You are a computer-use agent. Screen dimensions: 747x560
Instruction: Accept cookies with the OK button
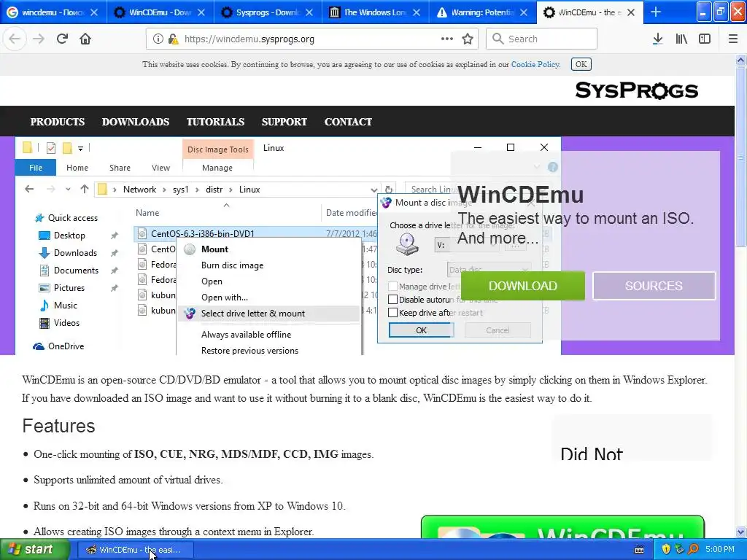(581, 64)
